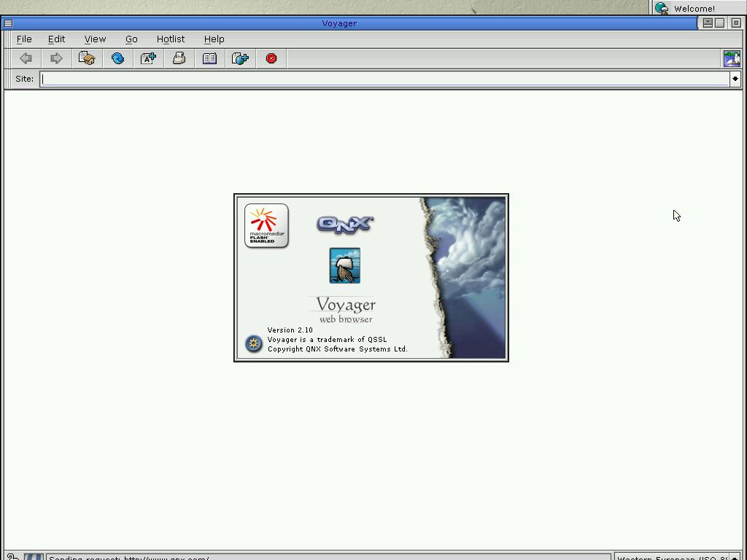The width and height of the screenshot is (747, 560).
Task: Stop loading with the red stop icon
Action: click(271, 58)
